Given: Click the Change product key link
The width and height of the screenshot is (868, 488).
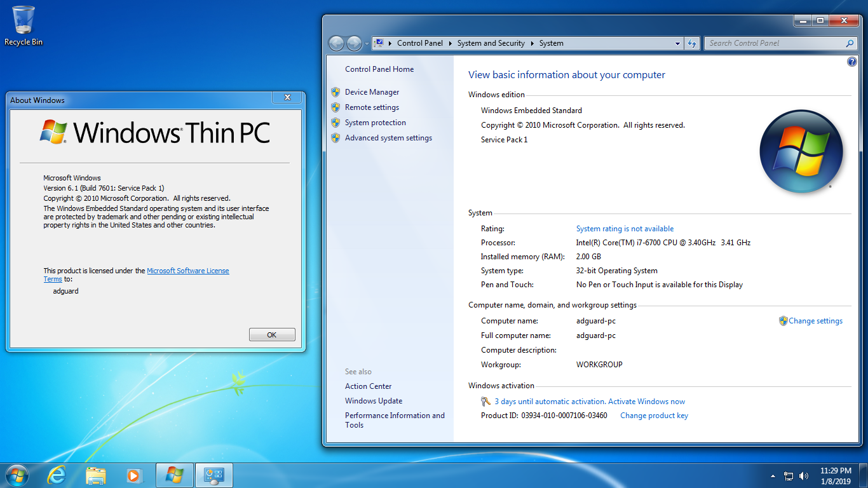Looking at the screenshot, I should point(654,416).
